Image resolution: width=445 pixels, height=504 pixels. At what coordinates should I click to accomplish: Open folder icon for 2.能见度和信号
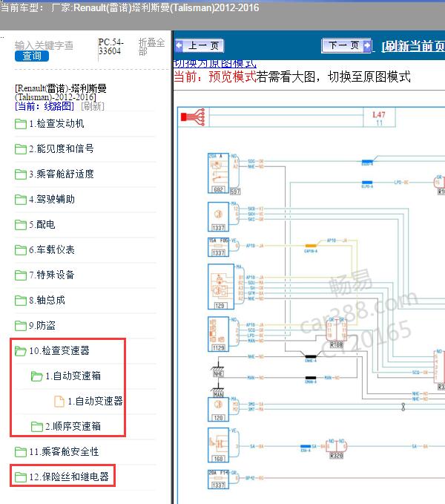(x=21, y=148)
